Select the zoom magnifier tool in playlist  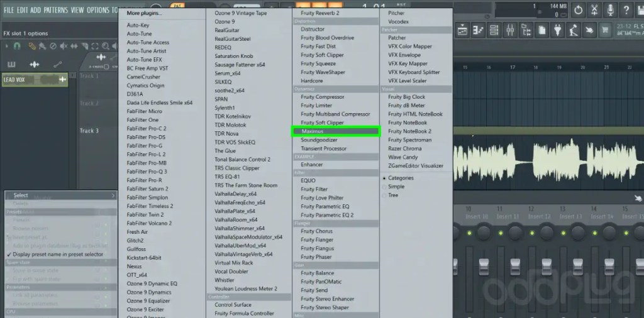(106, 47)
